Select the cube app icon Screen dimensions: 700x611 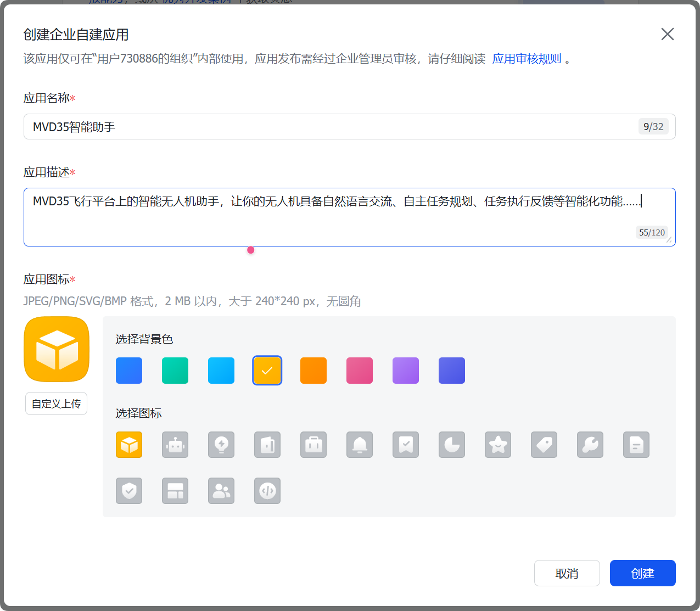click(129, 445)
